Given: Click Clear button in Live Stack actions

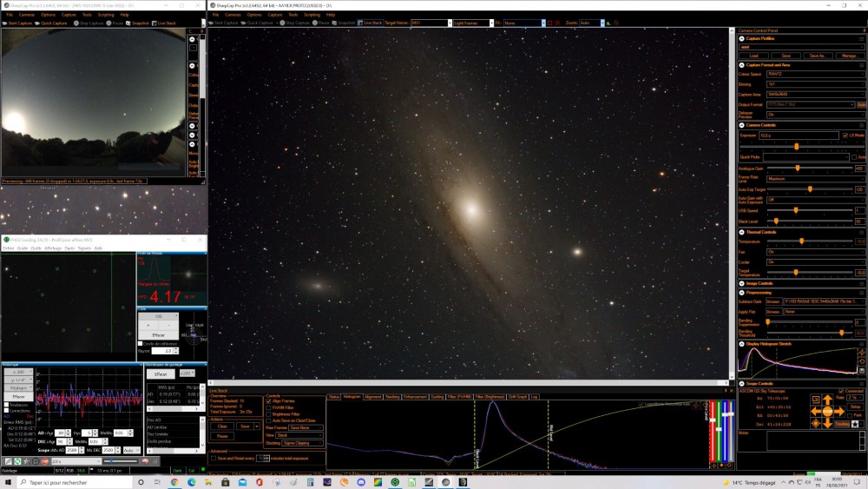Looking at the screenshot, I should (222, 426).
